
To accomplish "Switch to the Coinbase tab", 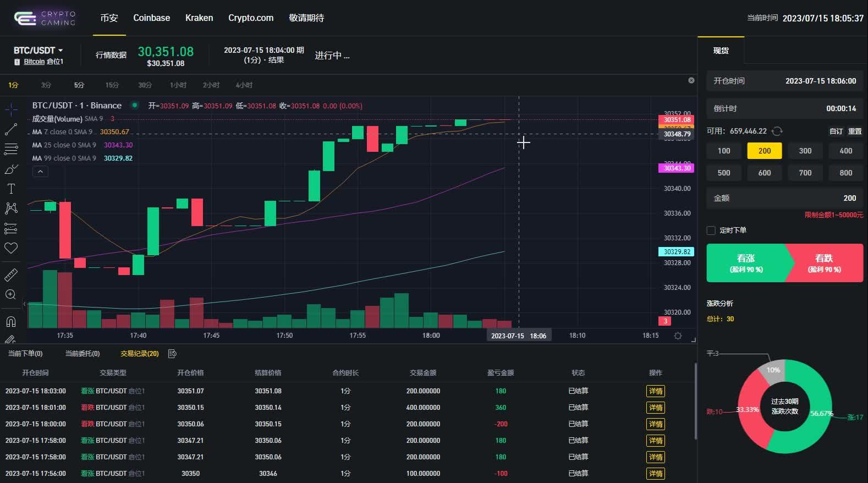I will tap(151, 18).
